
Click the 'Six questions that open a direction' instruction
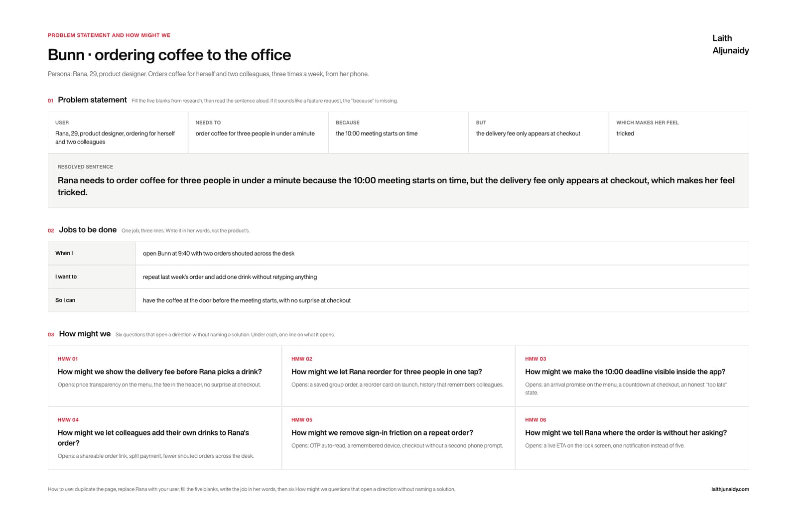click(x=225, y=335)
